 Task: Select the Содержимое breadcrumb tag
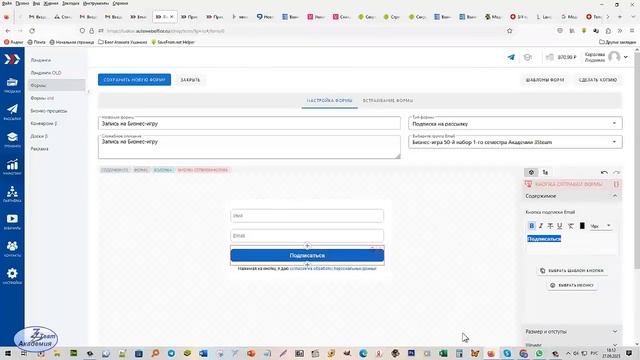115,170
